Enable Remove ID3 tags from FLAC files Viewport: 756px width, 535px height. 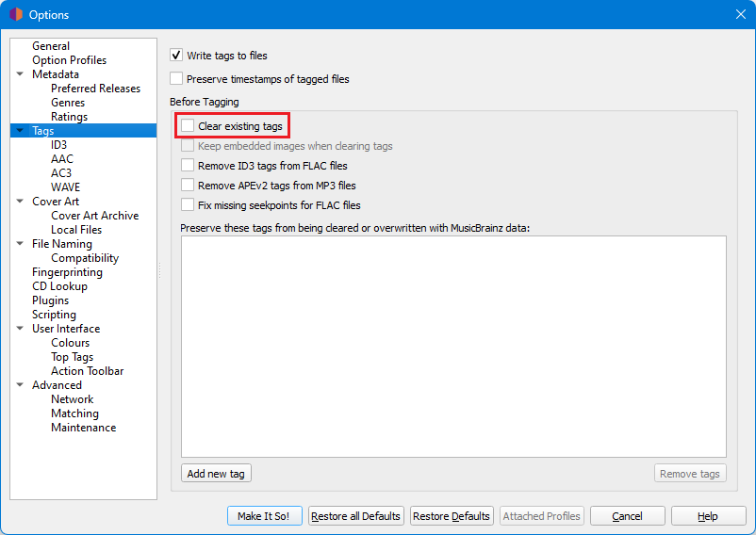click(x=188, y=165)
